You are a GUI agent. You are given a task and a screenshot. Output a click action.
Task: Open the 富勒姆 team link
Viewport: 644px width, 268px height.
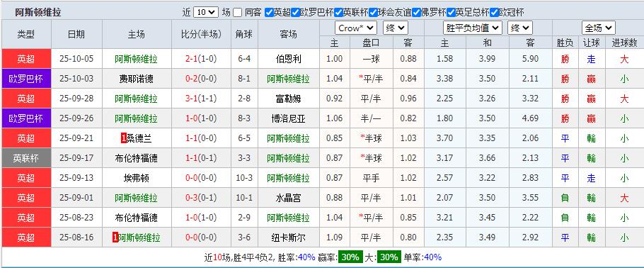click(x=288, y=99)
